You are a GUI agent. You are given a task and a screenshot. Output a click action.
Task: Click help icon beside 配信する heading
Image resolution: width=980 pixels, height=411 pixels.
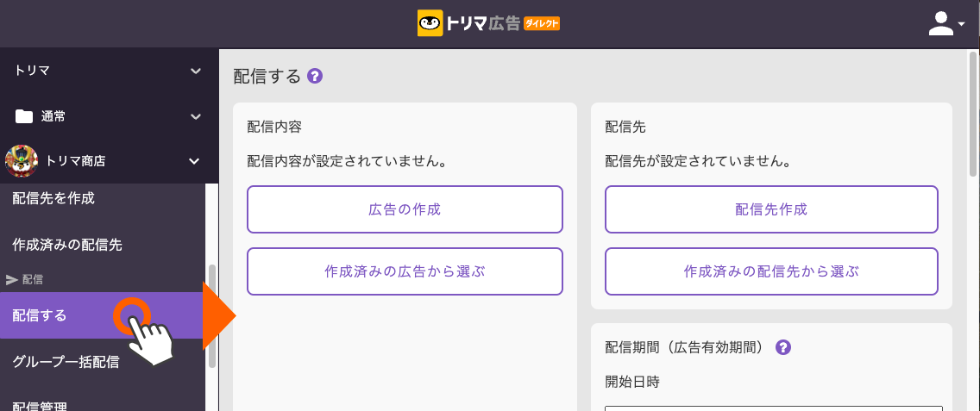(x=316, y=76)
